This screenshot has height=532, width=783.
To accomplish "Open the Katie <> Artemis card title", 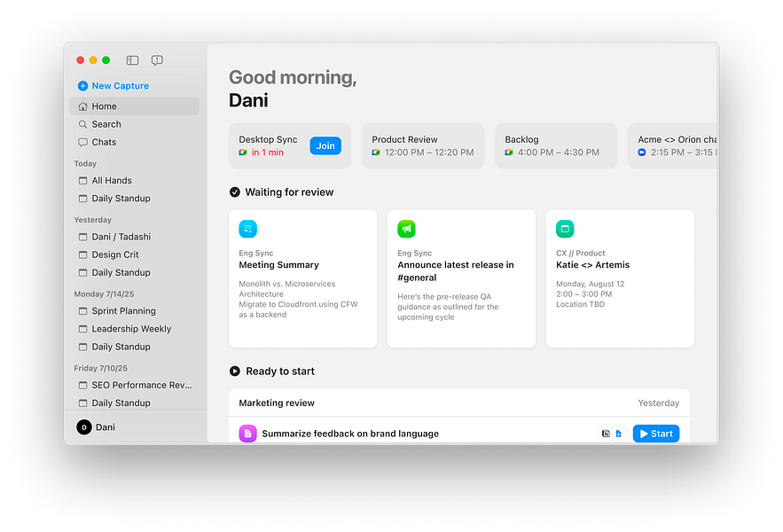I will coord(592,265).
